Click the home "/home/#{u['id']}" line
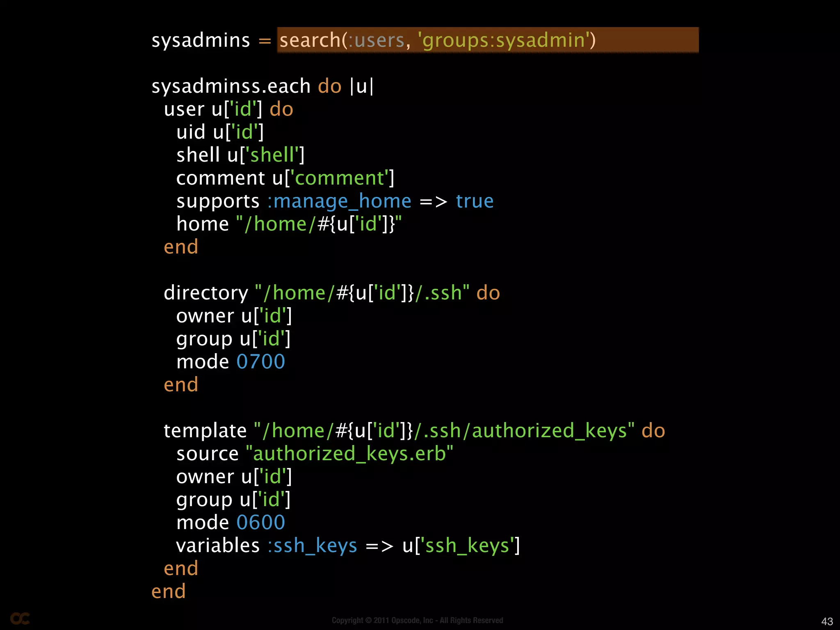Image resolution: width=840 pixels, height=630 pixels. click(289, 224)
